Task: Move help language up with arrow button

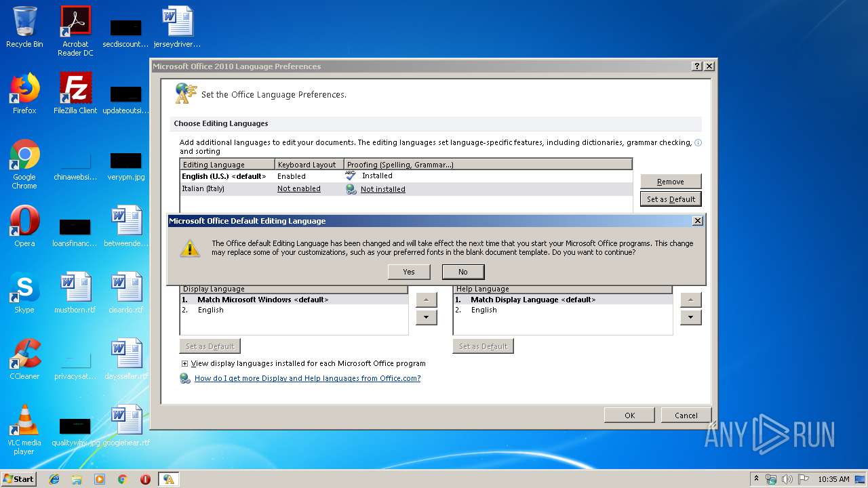Action: click(690, 300)
